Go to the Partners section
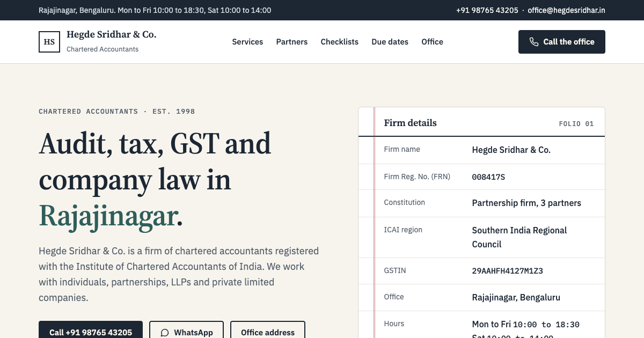 (x=292, y=42)
